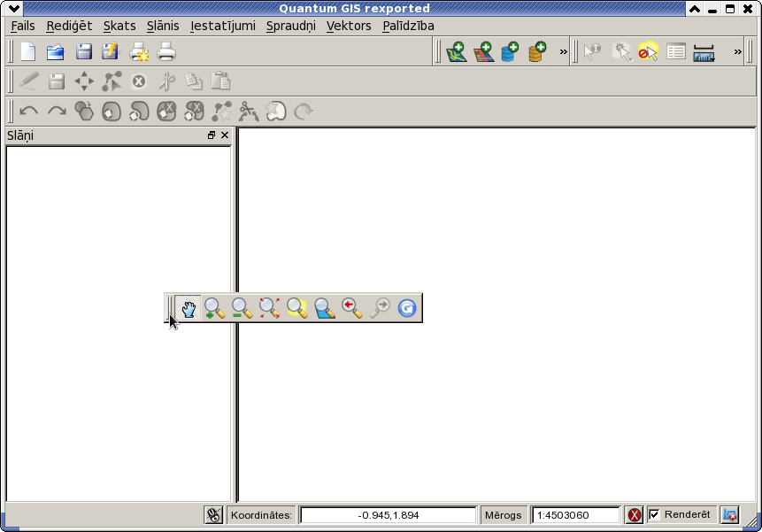Select the Add Ring tool
The height and width of the screenshot is (532, 762).
(112, 112)
